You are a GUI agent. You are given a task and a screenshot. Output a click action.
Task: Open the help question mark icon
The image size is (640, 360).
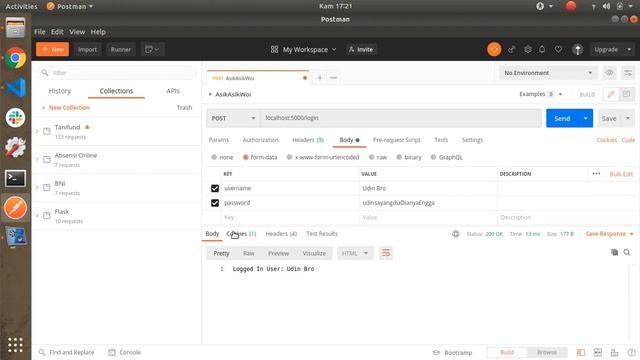coord(631,352)
